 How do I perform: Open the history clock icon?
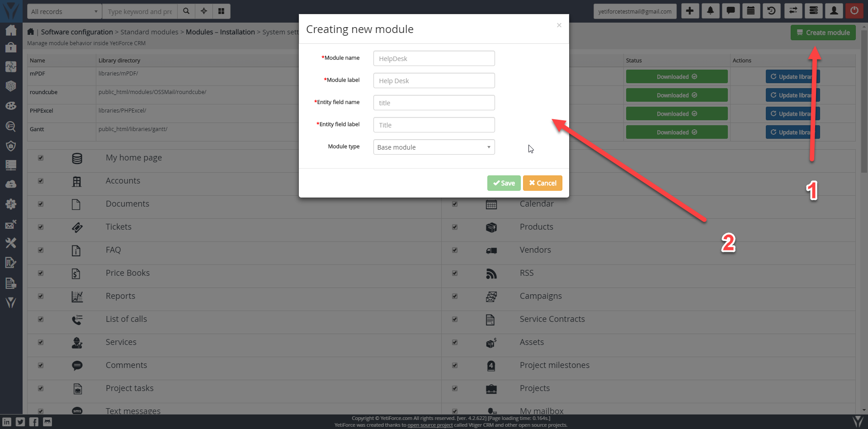(x=772, y=11)
